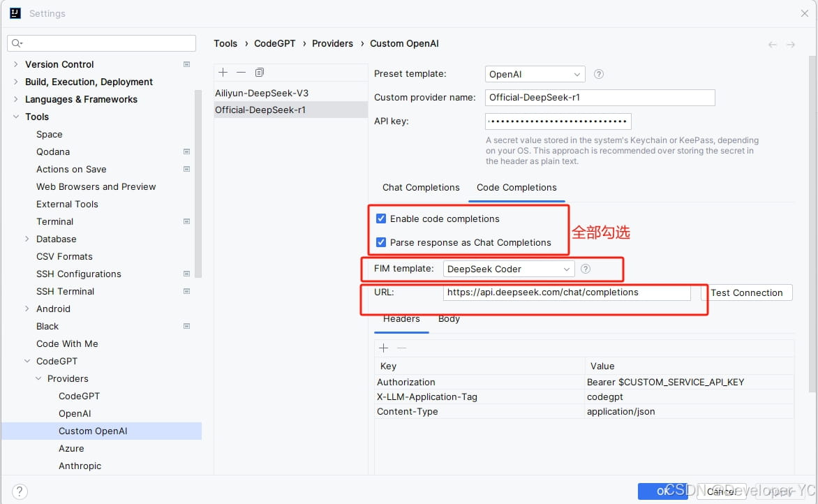Collapse the Providers node

coord(38,379)
